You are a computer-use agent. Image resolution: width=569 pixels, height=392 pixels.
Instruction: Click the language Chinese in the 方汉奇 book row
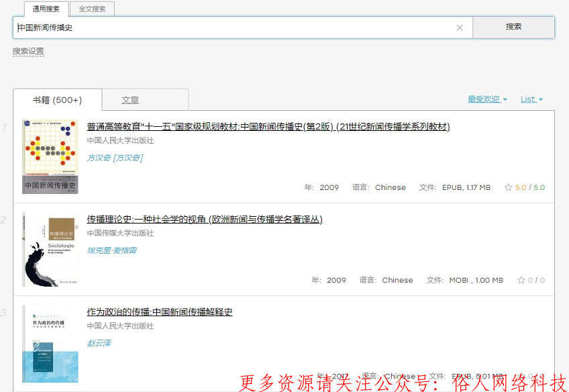point(391,187)
